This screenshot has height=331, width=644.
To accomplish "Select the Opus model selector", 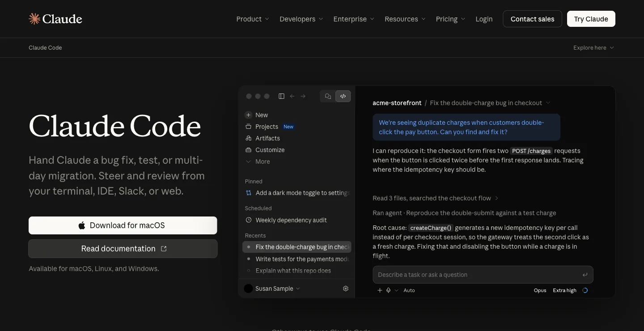I will 540,290.
